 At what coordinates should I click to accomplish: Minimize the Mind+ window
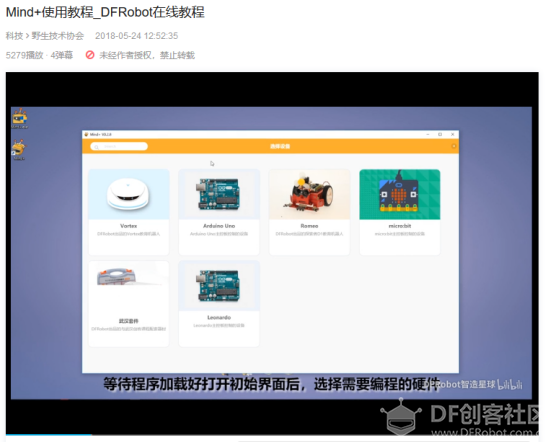[427, 134]
